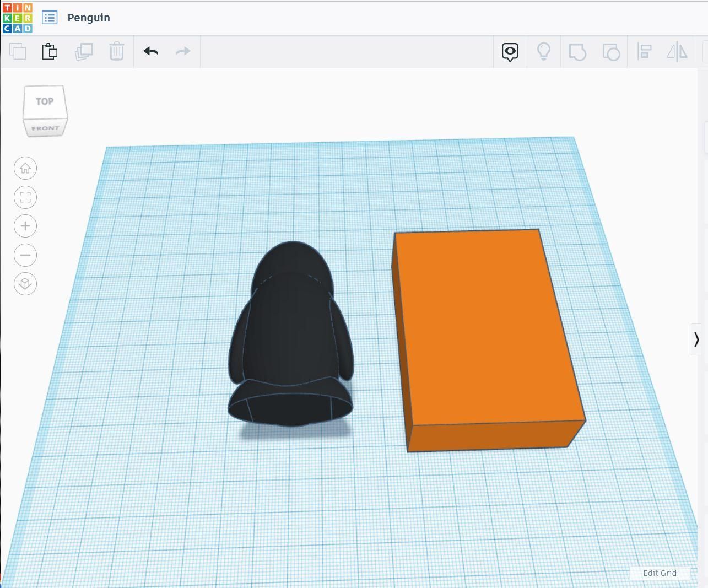Image resolution: width=708 pixels, height=588 pixels.
Task: Select the Group tool icon
Action: pyautogui.click(x=577, y=51)
